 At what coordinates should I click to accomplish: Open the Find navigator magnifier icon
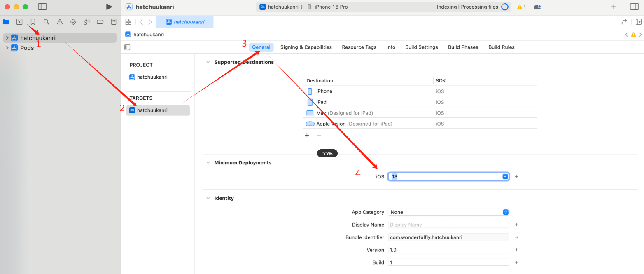pos(47,22)
